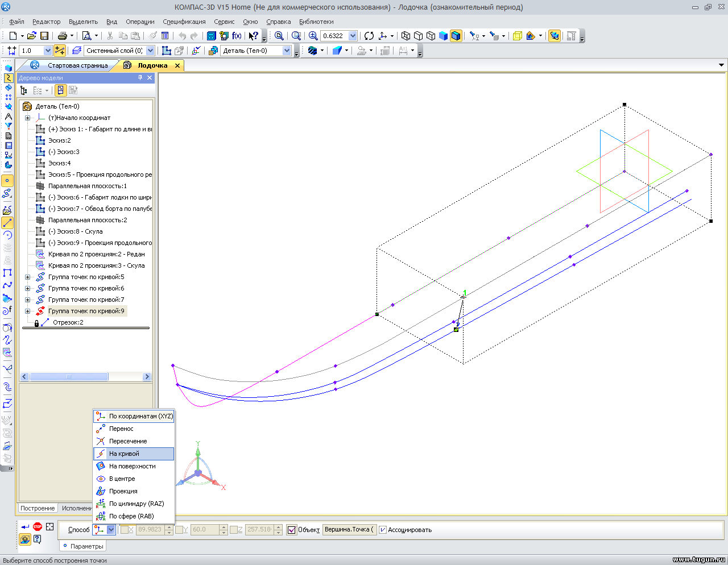Image resolution: width=728 pixels, height=565 pixels.
Task: Click the Open file folder icon
Action: pos(31,36)
